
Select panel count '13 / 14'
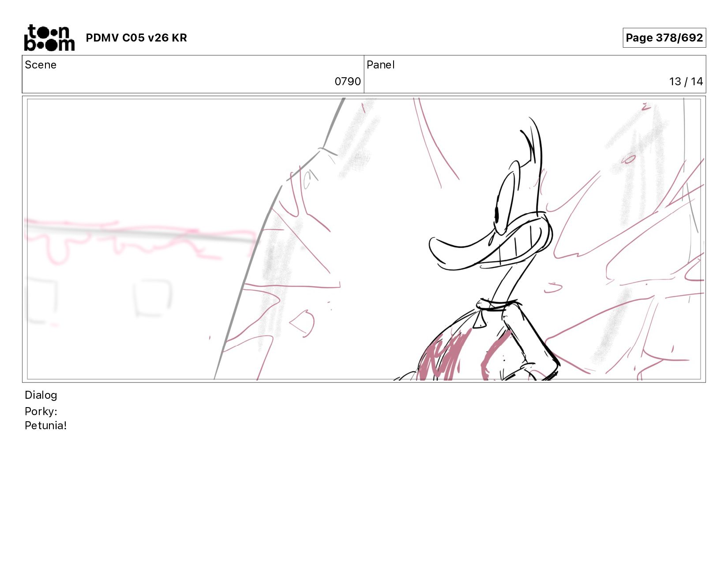pyautogui.click(x=686, y=82)
